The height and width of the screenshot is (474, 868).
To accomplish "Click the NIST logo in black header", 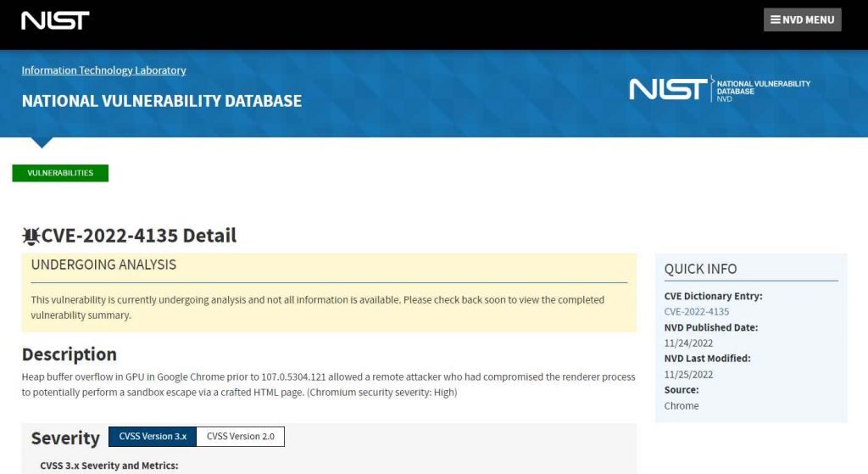I will [55, 20].
